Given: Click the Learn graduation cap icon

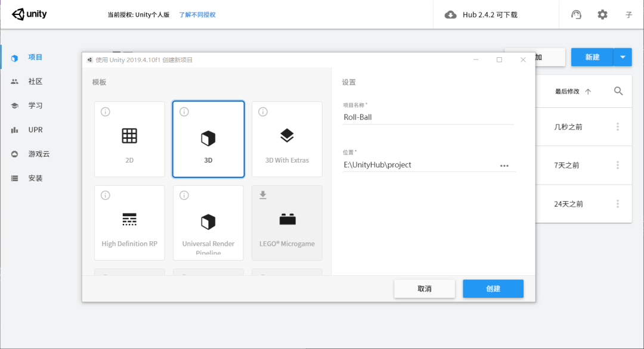Looking at the screenshot, I should coord(14,106).
